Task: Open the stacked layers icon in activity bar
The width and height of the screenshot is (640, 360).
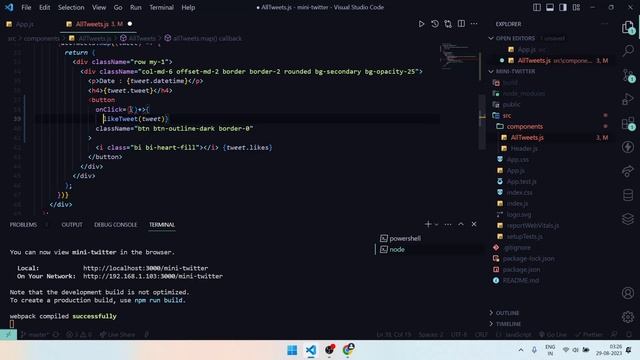Action: [x=628, y=219]
